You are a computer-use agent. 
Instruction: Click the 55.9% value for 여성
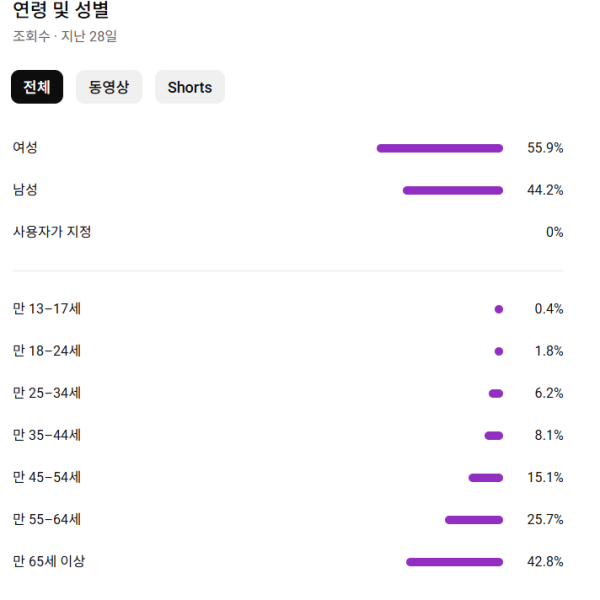(545, 148)
